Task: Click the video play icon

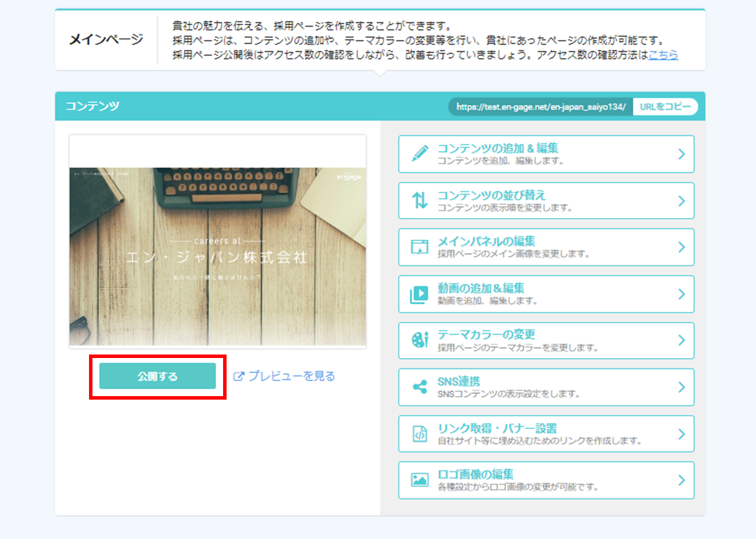Action: tap(420, 294)
